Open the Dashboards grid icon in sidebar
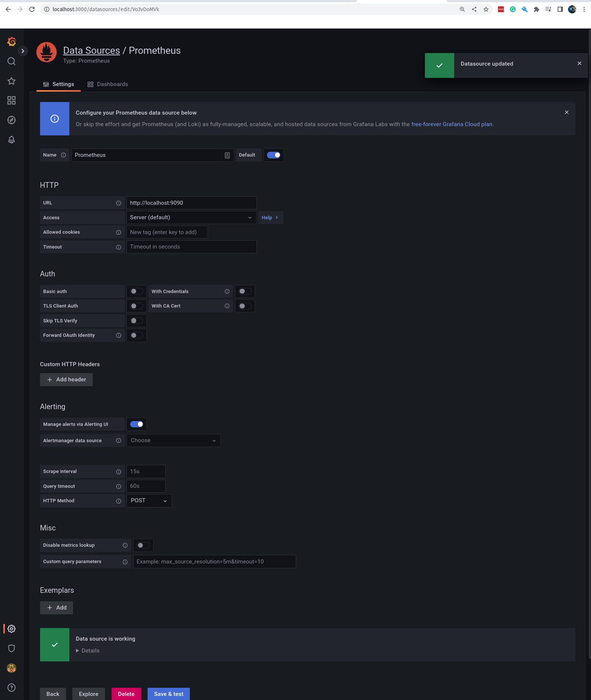The height and width of the screenshot is (700, 591). coord(11,101)
